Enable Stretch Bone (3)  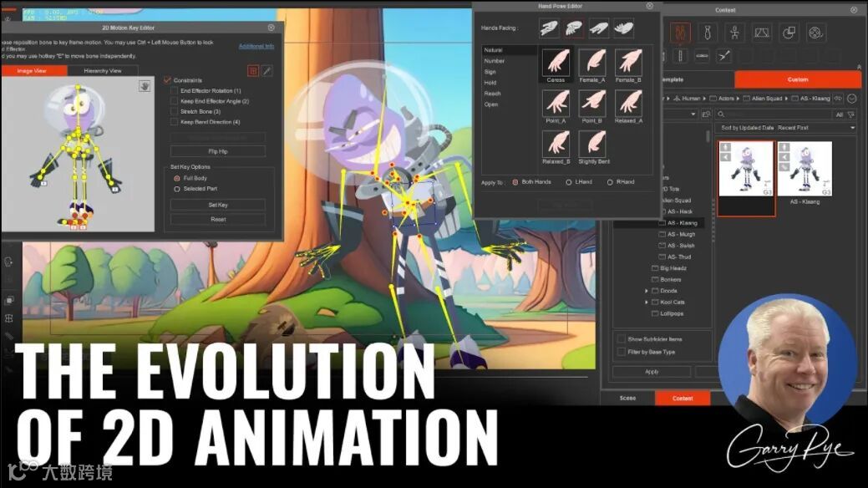[174, 111]
